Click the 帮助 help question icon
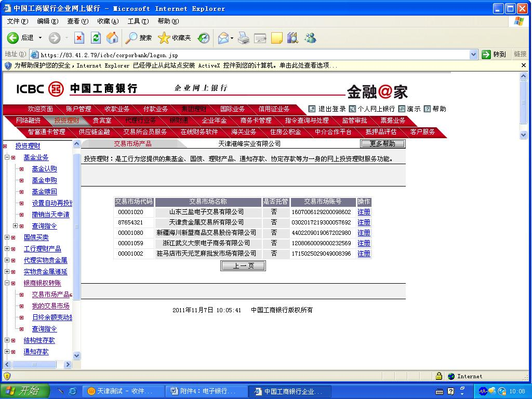This screenshot has height=399, width=532. pyautogui.click(x=427, y=109)
